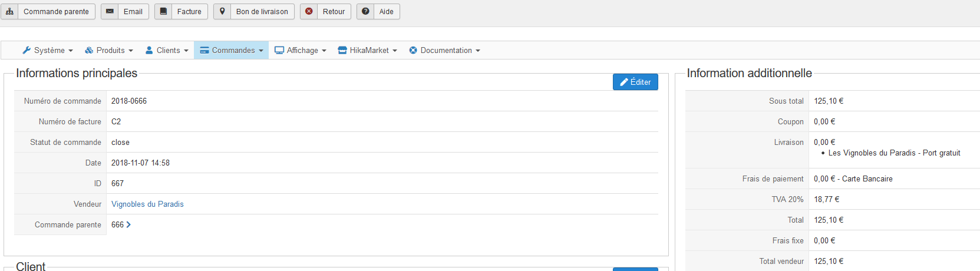The height and width of the screenshot is (271, 980).
Task: Click the Facture toolbar button label
Action: coord(189,11)
